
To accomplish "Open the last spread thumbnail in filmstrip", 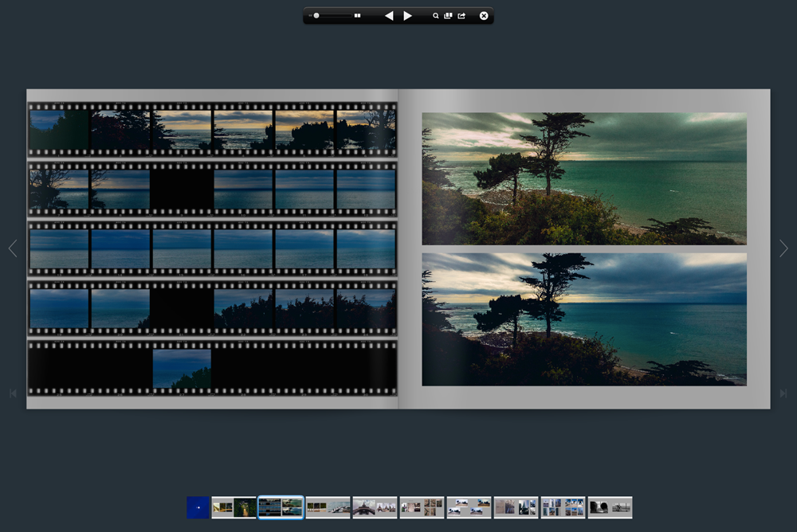I will pyautogui.click(x=610, y=507).
